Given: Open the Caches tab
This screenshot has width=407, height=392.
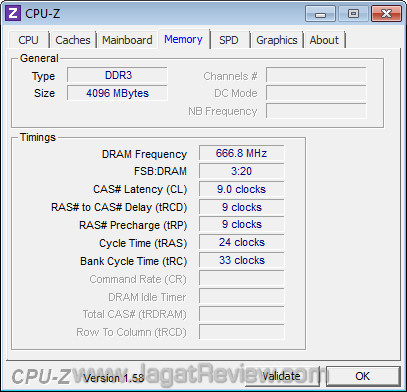Looking at the screenshot, I should point(73,40).
